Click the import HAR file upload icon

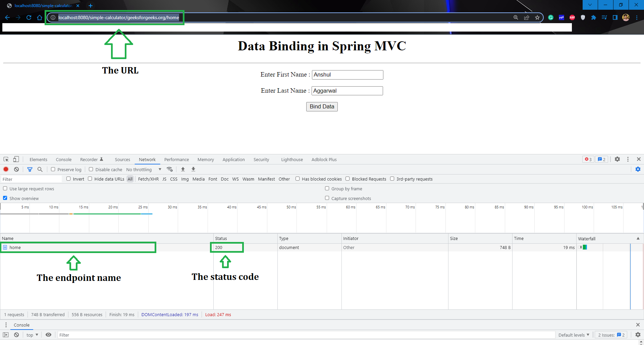pos(183,169)
